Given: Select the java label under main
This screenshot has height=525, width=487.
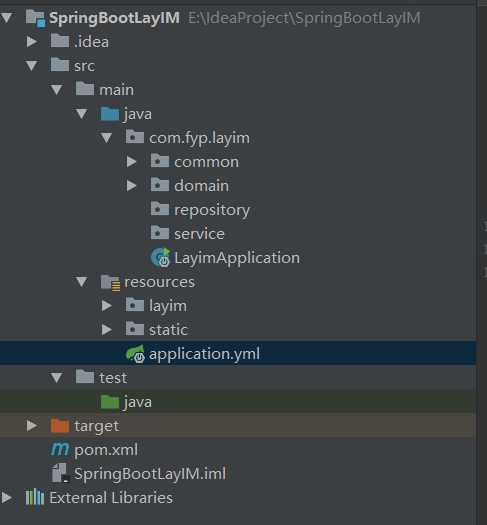Looking at the screenshot, I should click(x=138, y=115).
